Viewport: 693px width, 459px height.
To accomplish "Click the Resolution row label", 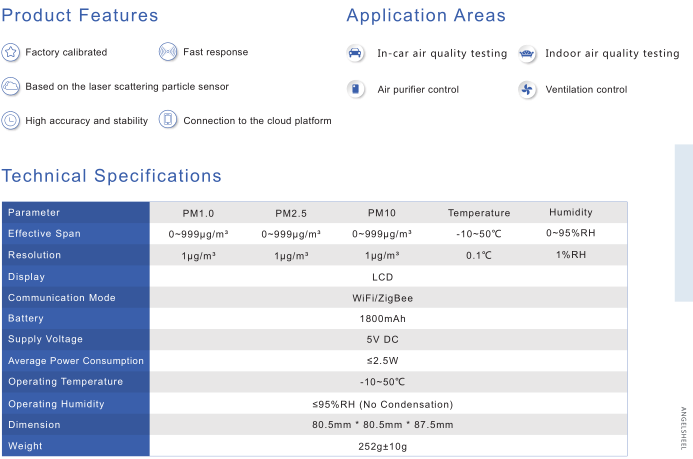I will click(x=34, y=255).
